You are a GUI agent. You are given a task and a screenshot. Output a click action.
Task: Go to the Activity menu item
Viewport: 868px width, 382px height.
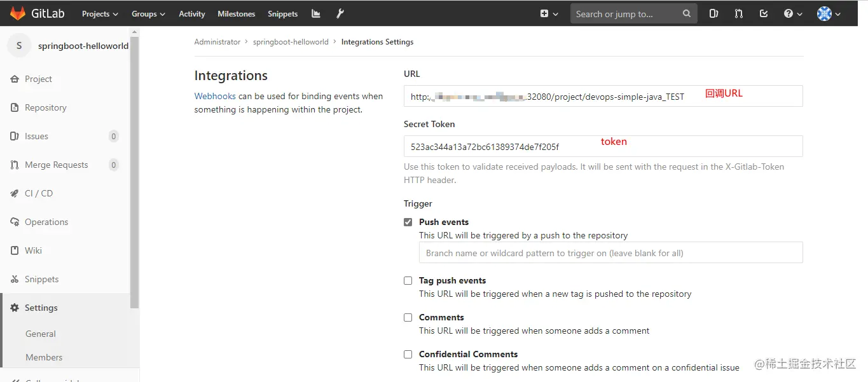point(192,13)
